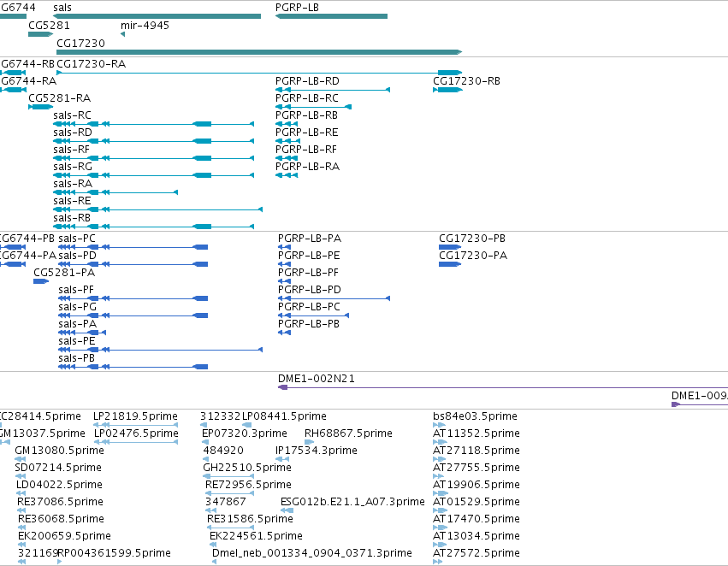Select the AT19906.5prime EST
This screenshot has width=728, height=566.
point(441,493)
